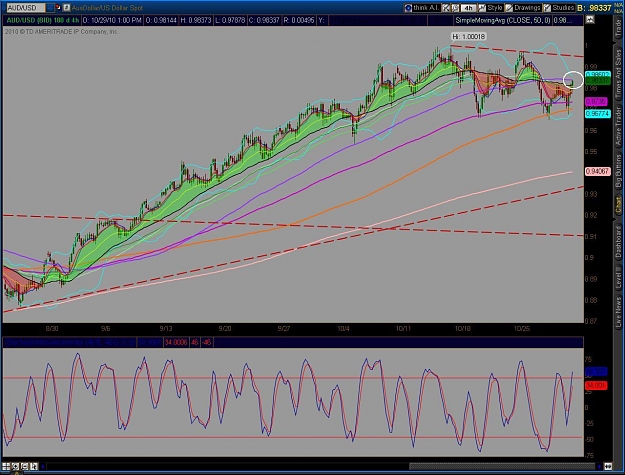Click the AUD/USD symbol input field

26,8
